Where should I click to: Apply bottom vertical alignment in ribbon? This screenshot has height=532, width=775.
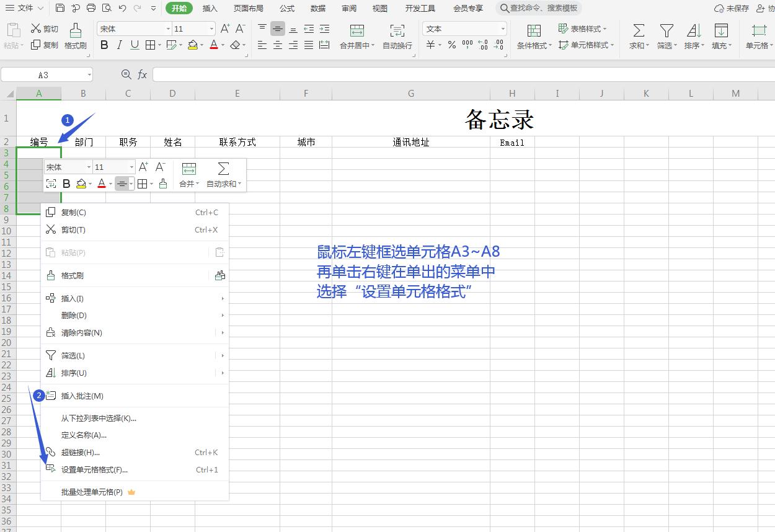point(293,29)
